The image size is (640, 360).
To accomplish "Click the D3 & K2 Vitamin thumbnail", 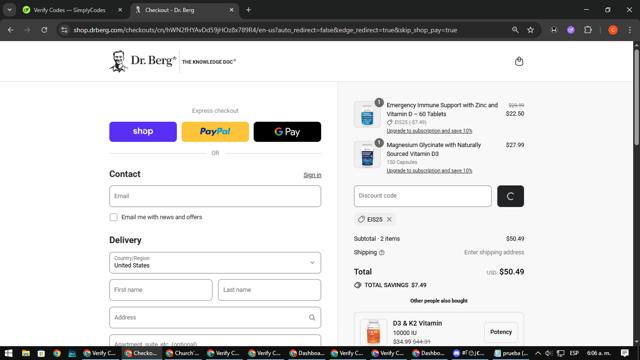I will [x=373, y=331].
